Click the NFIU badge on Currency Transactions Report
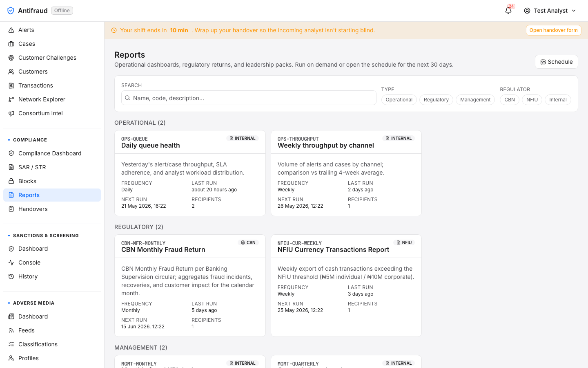Image resolution: width=588 pixels, height=368 pixels. point(404,242)
